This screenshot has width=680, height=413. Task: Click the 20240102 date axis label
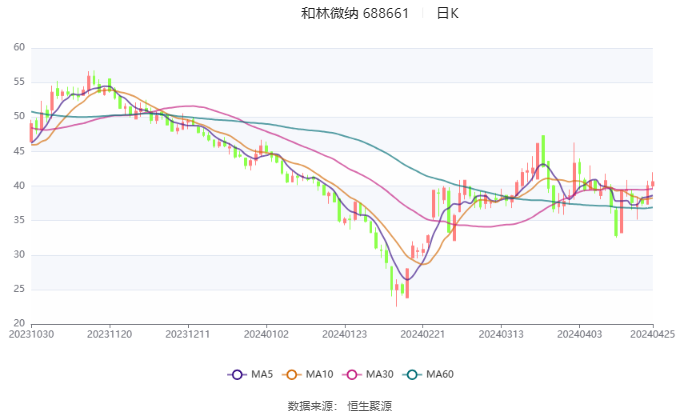pyautogui.click(x=265, y=335)
